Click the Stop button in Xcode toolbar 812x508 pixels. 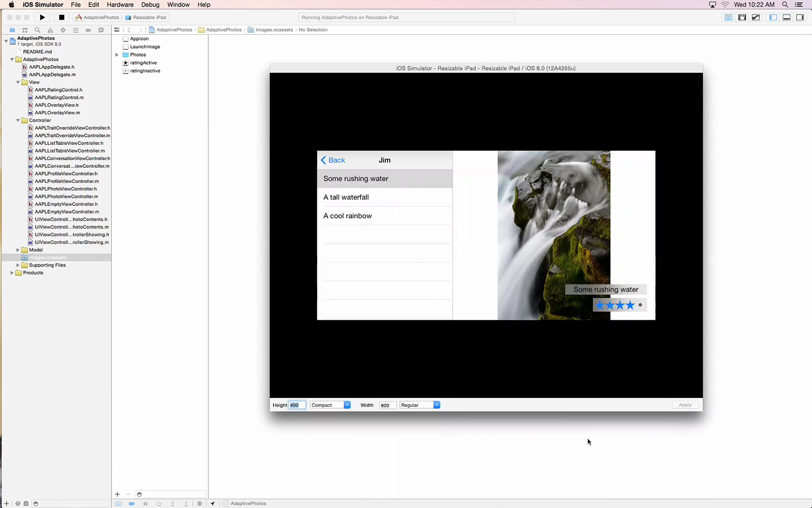61,17
